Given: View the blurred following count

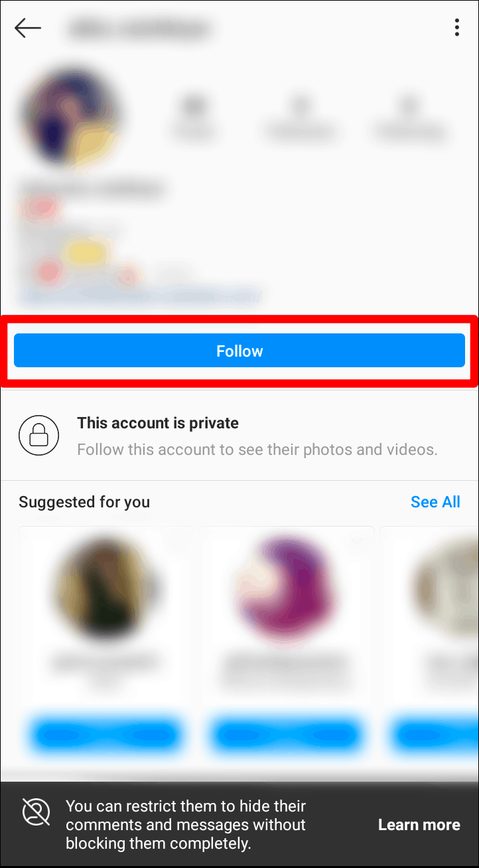Looking at the screenshot, I should click(x=409, y=118).
